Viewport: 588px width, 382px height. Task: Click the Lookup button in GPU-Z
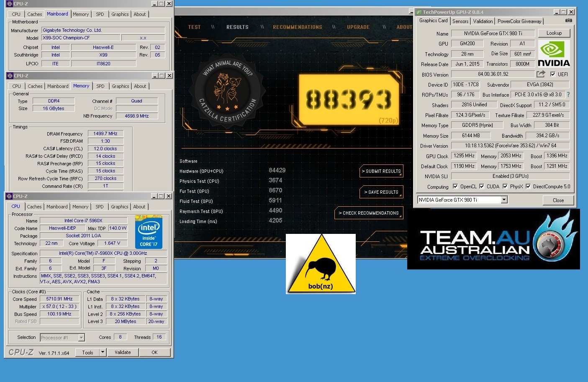click(554, 33)
